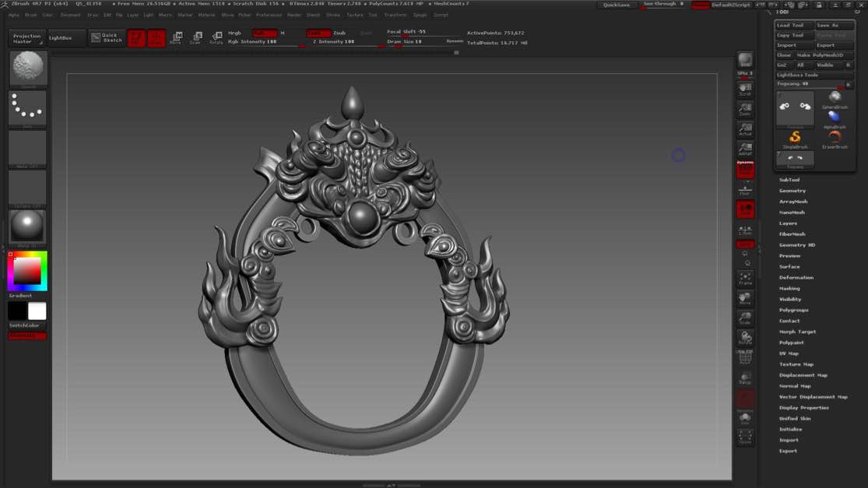Open the Brush menu
868x488 pixels.
31,15
